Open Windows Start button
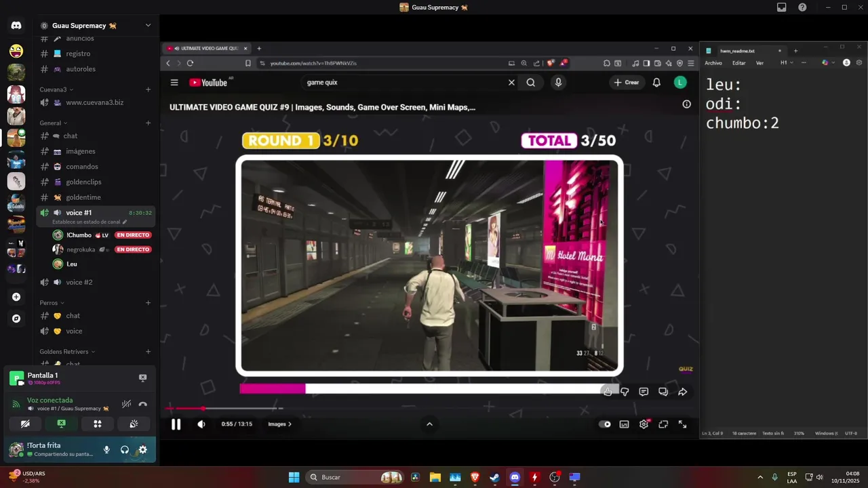This screenshot has width=868, height=488. coord(294,477)
